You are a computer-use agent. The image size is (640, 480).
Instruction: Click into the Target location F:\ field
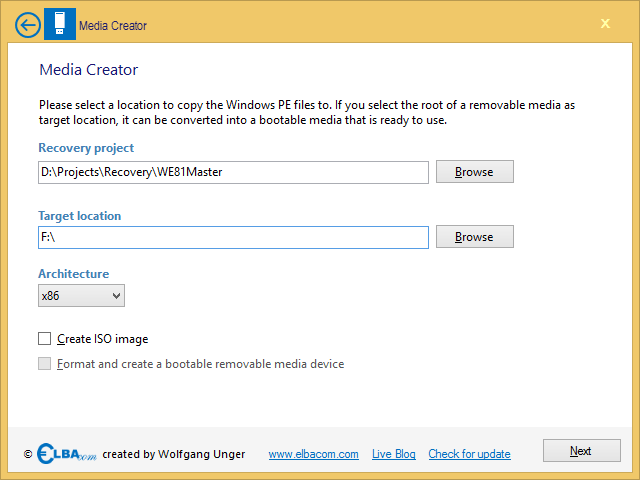click(x=233, y=238)
